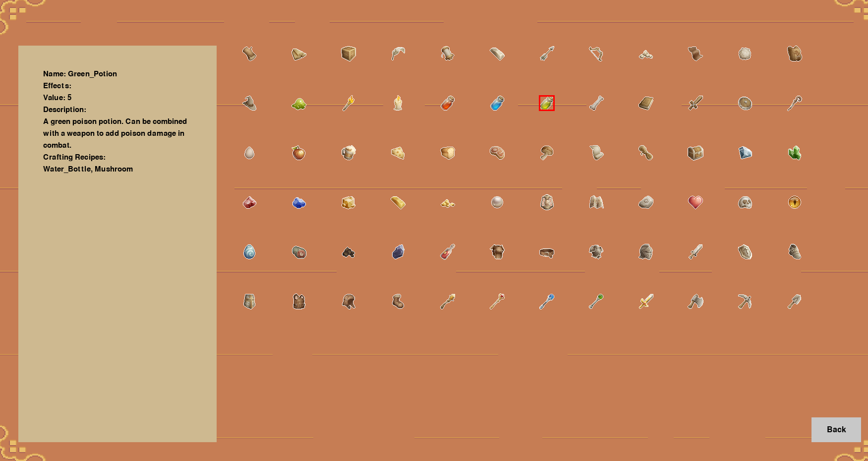Select the blue potion bottle

497,103
